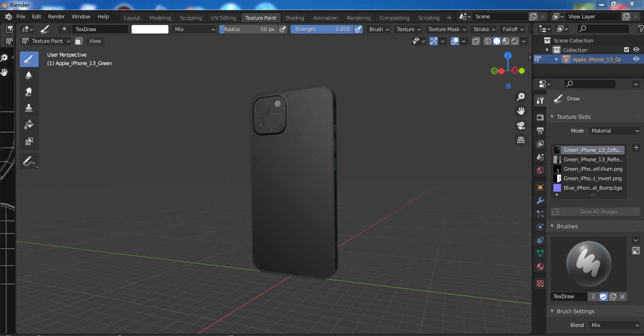Open the Texture Mask popover

(x=446, y=29)
